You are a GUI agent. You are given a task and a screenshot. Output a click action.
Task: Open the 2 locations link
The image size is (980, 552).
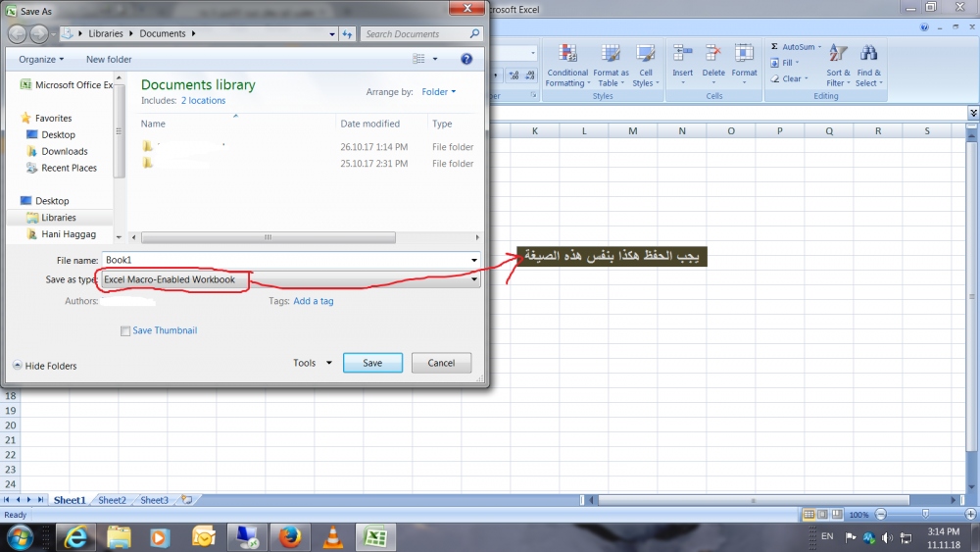203,101
